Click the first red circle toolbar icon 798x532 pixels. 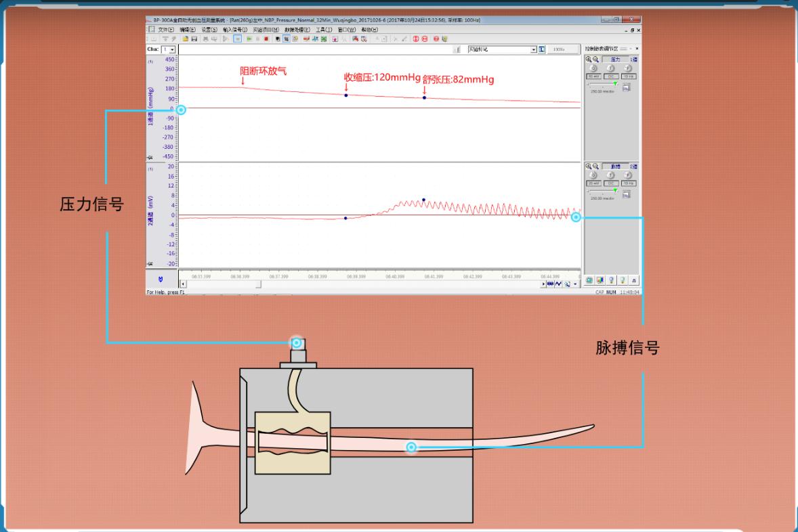point(416,39)
